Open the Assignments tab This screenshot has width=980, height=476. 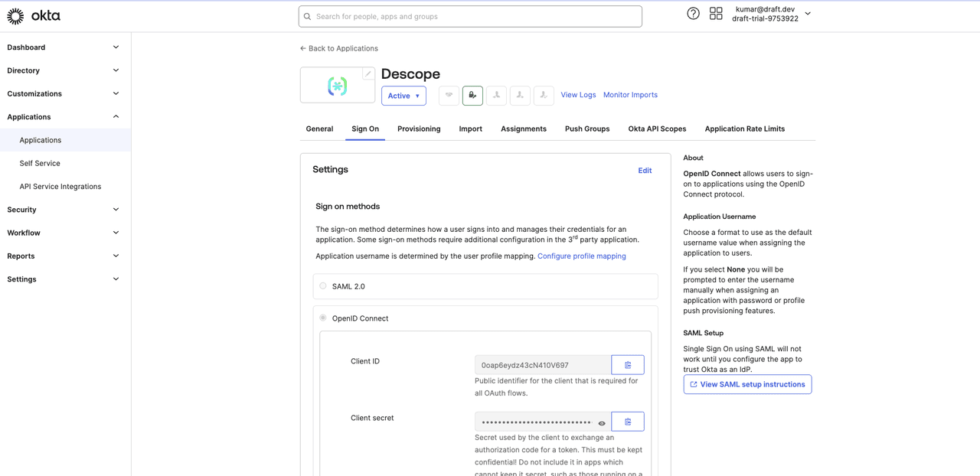coord(523,129)
